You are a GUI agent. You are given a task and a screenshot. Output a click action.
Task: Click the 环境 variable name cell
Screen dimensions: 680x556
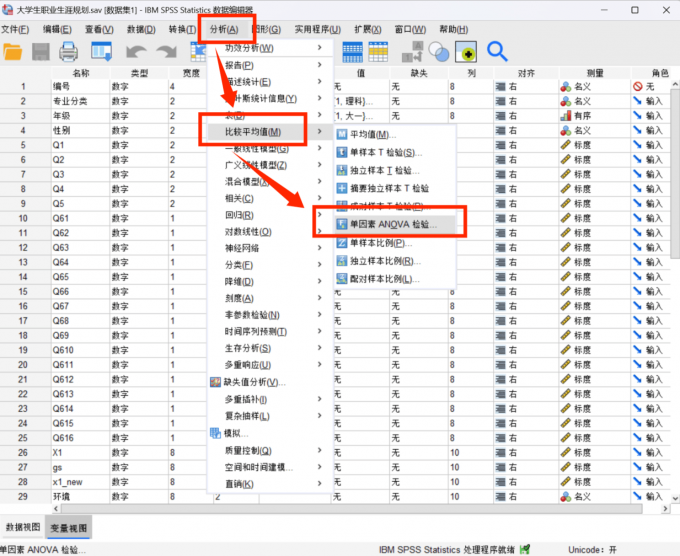click(81, 496)
